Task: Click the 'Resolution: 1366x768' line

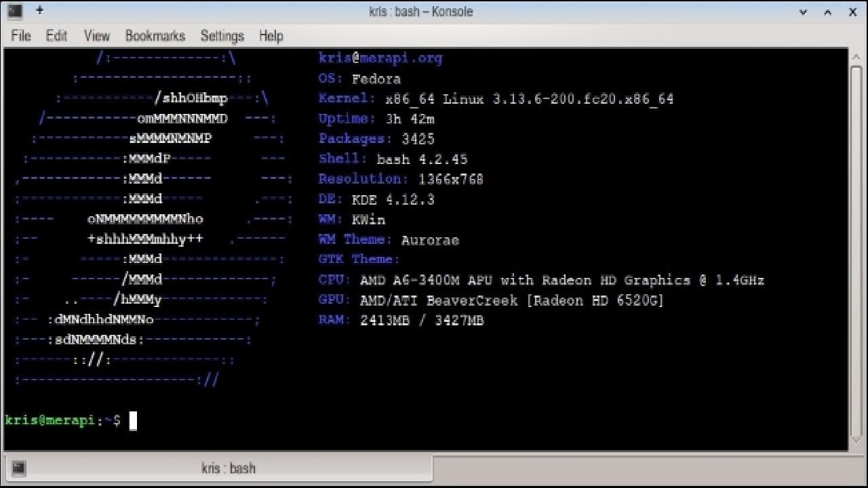Action: (x=401, y=179)
